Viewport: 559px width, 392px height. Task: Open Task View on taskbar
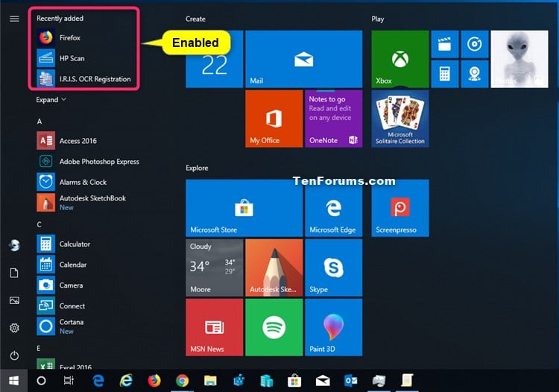pos(69,381)
